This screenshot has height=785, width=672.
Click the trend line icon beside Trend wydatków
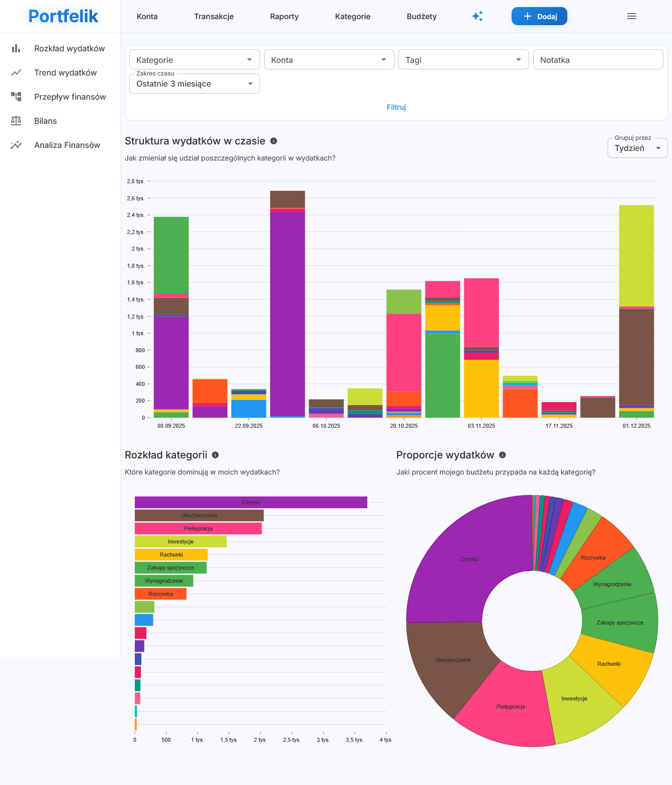(x=16, y=72)
